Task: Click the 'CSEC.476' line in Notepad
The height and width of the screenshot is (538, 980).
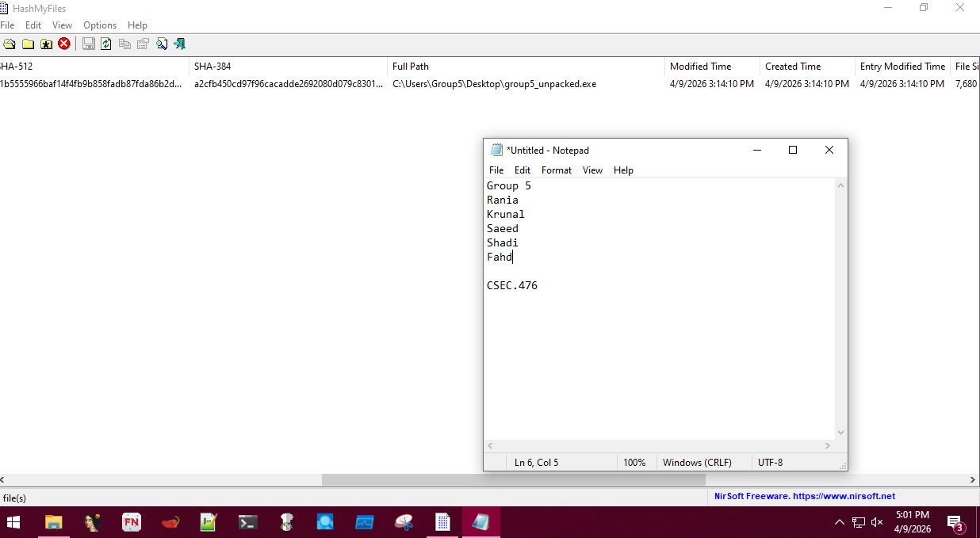Action: (512, 286)
